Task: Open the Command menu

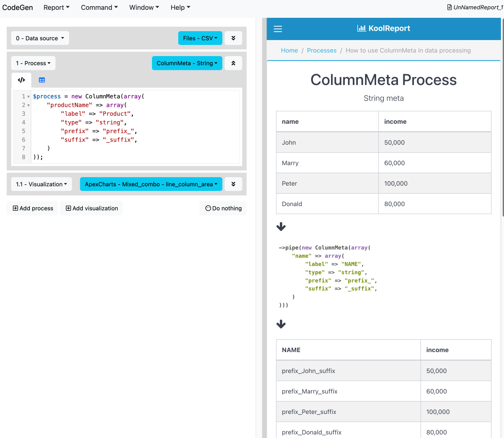Action: click(x=99, y=8)
